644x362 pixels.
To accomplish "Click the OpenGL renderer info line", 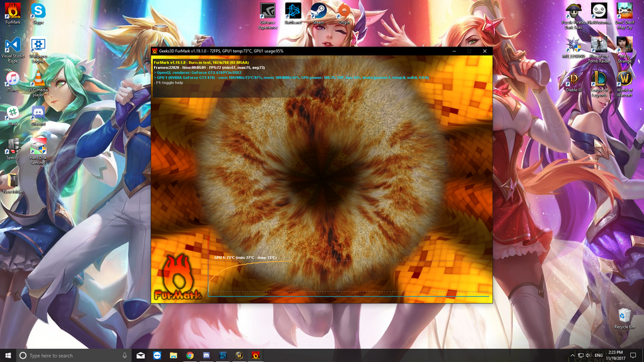I will click(197, 73).
